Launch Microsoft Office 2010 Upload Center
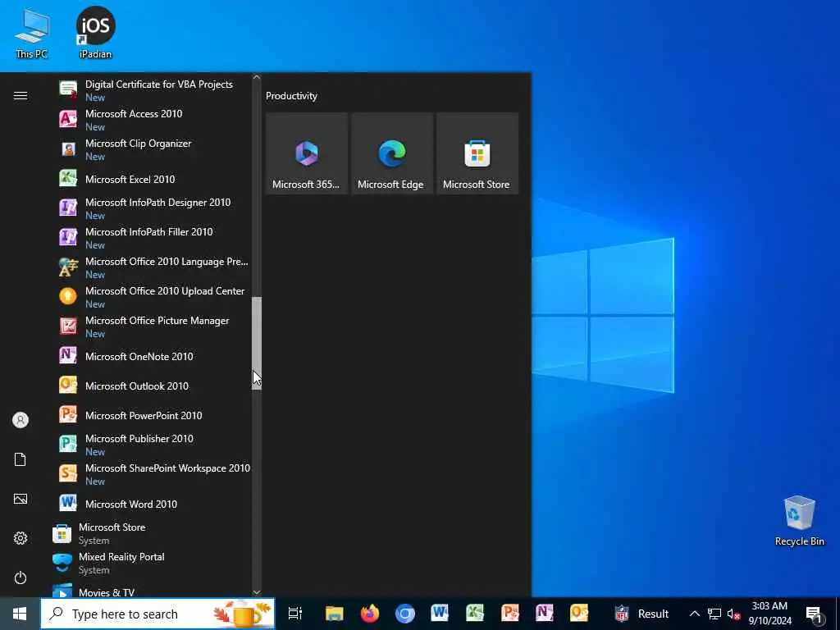The width and height of the screenshot is (840, 630). click(x=151, y=297)
